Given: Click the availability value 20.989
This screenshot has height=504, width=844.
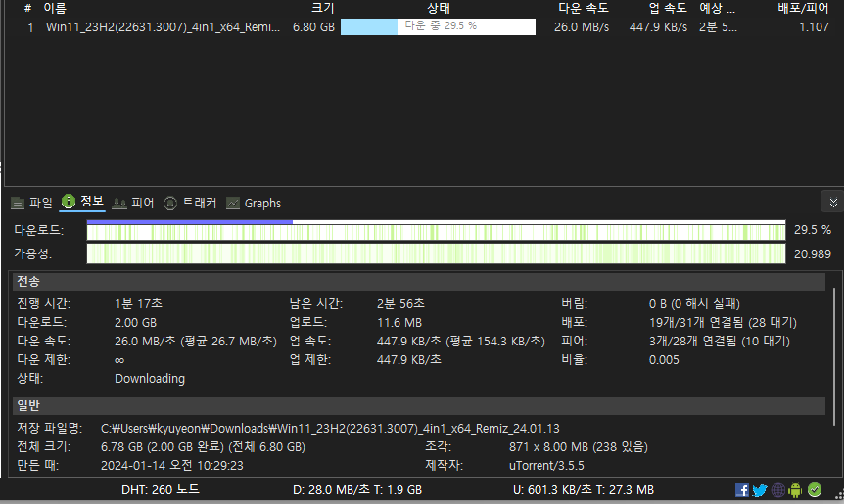Looking at the screenshot, I should 813,253.
